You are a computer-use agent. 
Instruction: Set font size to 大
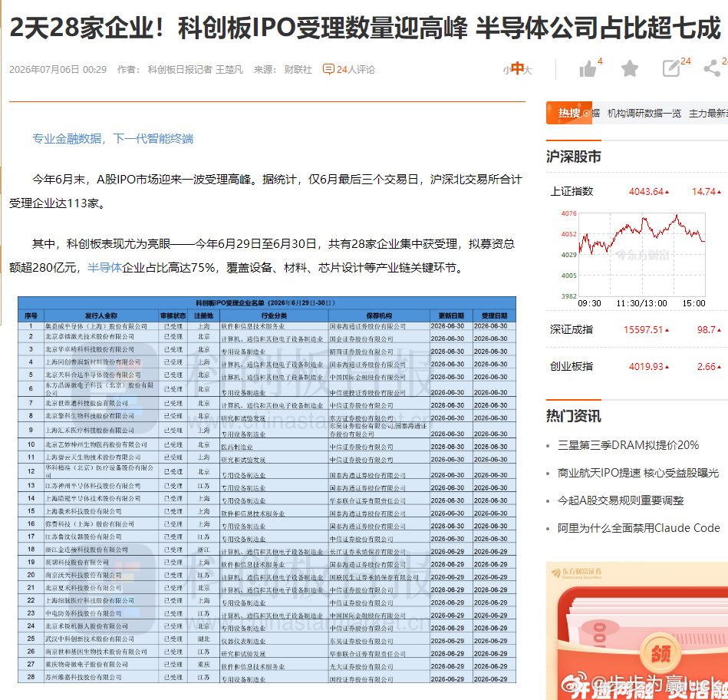(x=528, y=70)
